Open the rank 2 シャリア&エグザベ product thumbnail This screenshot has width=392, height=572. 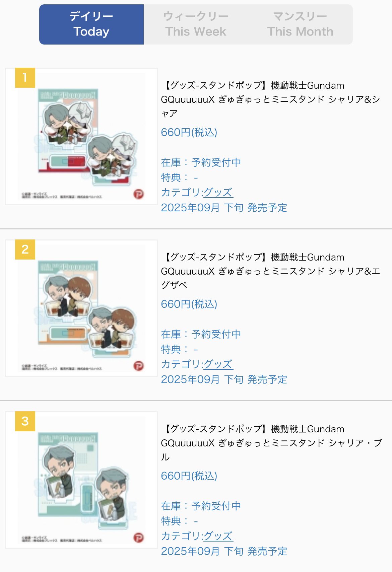point(81,308)
